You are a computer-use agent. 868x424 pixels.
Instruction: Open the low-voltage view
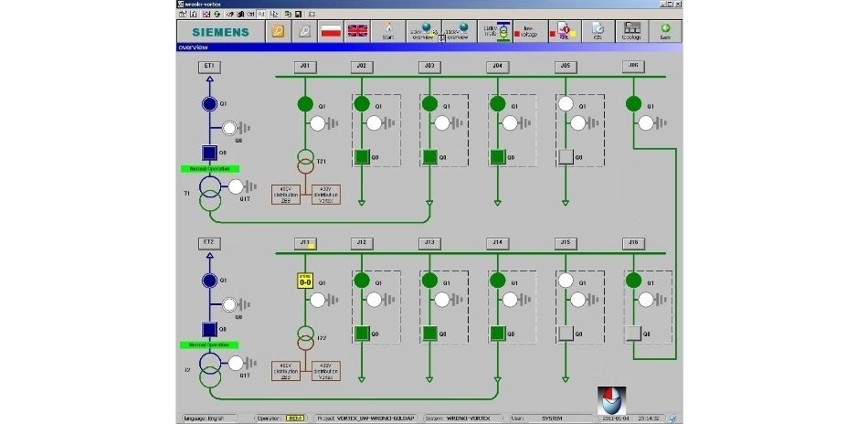527,32
